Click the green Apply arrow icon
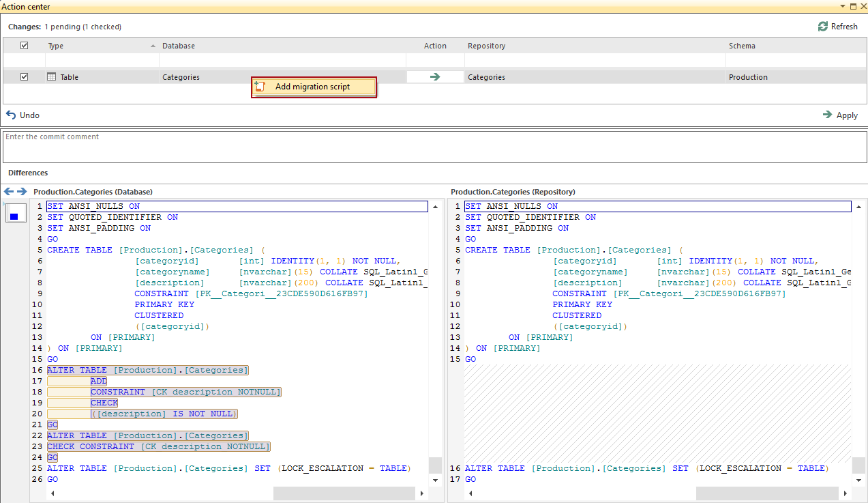The height and width of the screenshot is (503, 868). (x=827, y=115)
